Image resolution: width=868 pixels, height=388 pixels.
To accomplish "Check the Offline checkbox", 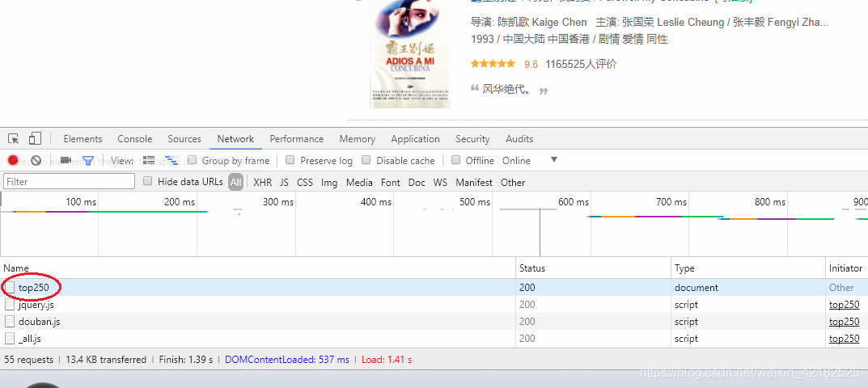I will (455, 160).
